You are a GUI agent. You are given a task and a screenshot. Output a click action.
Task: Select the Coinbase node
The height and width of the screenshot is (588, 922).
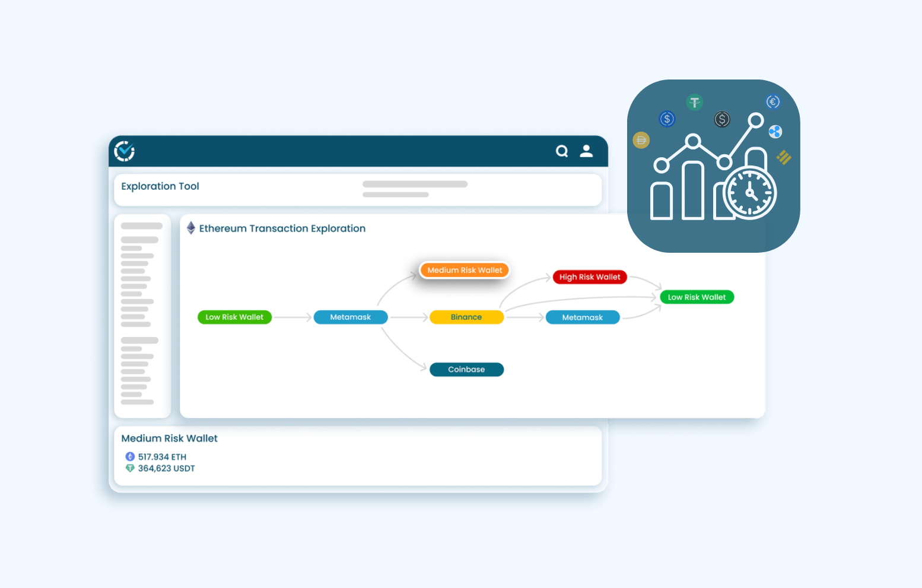click(466, 370)
